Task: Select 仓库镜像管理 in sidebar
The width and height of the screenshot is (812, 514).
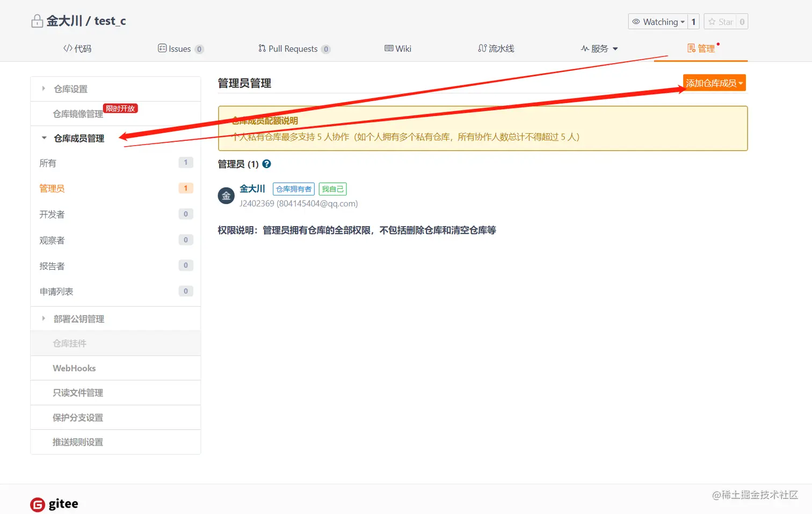Action: click(78, 114)
